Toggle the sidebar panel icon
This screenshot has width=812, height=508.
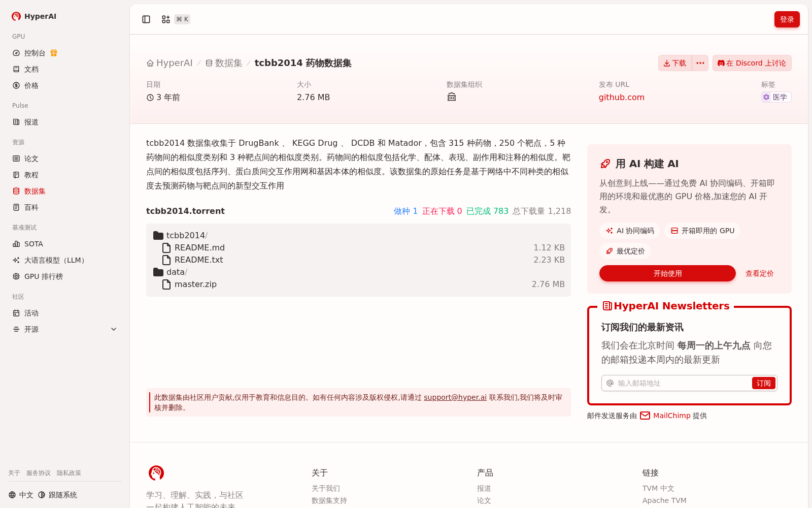click(146, 19)
